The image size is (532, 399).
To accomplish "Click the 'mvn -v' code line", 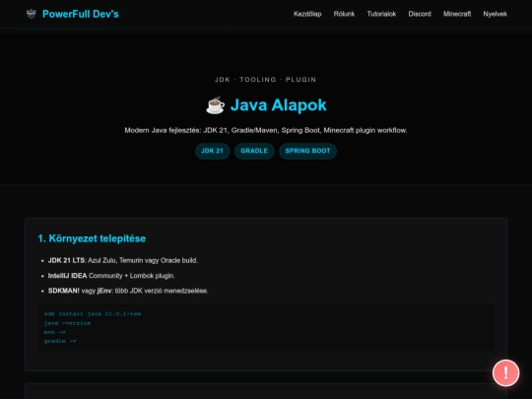I will tap(54, 332).
